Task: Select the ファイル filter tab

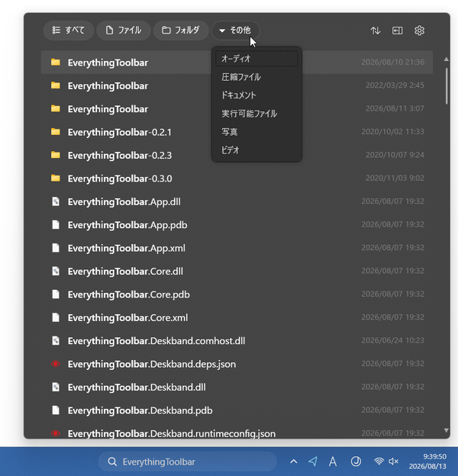Action: (x=124, y=31)
